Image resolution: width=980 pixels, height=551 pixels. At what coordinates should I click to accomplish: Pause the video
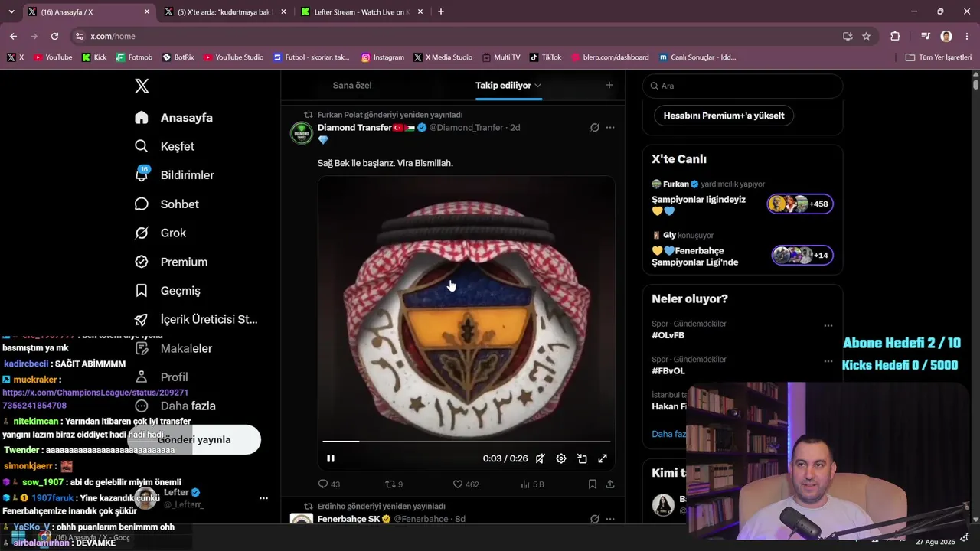point(331,458)
